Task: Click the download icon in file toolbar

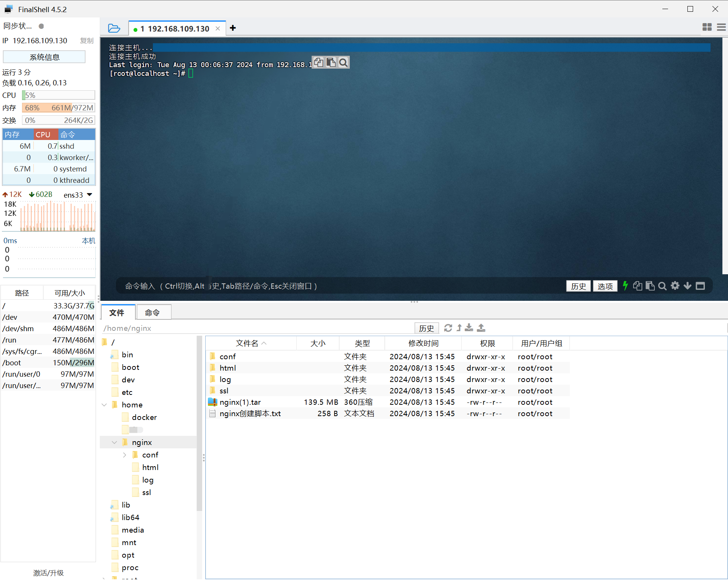Action: [x=469, y=328]
